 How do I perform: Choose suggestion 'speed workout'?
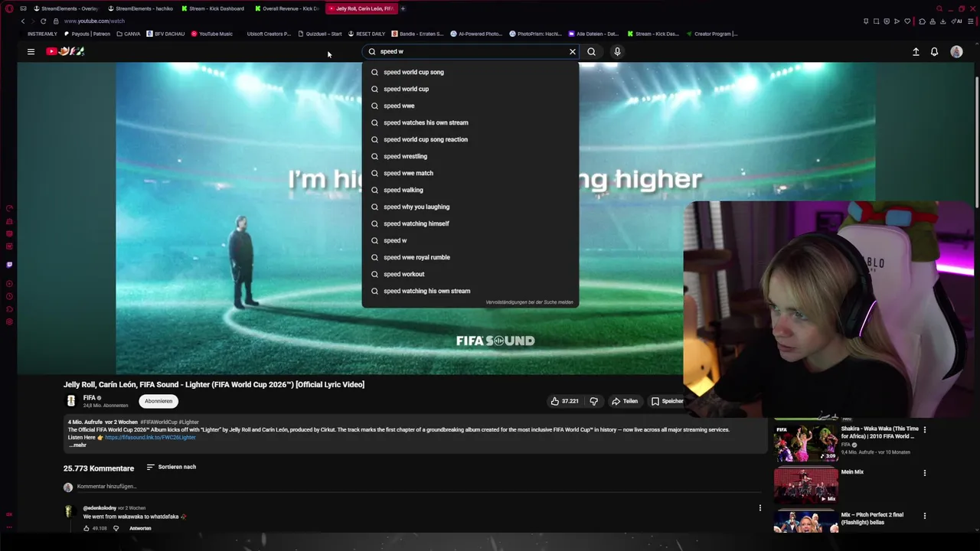470,274
